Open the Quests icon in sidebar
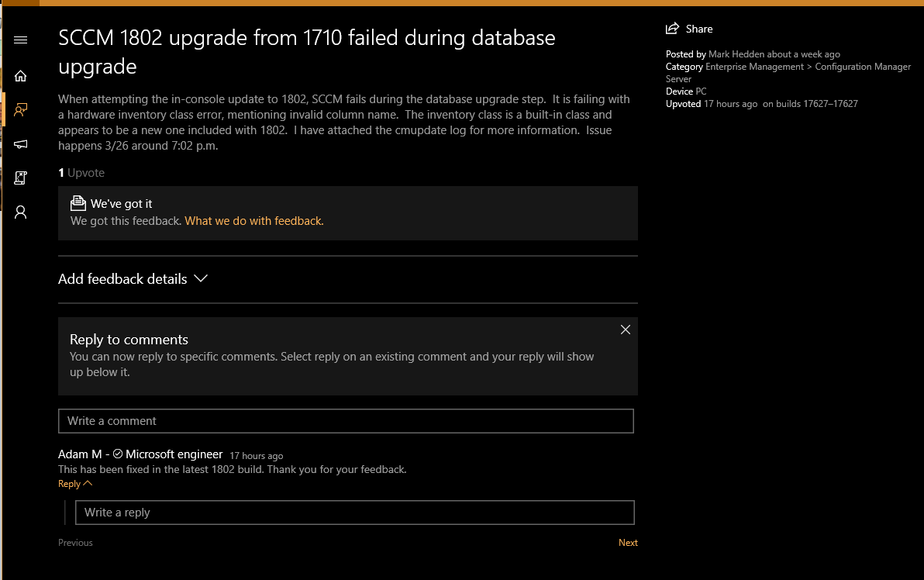 pos(21,178)
